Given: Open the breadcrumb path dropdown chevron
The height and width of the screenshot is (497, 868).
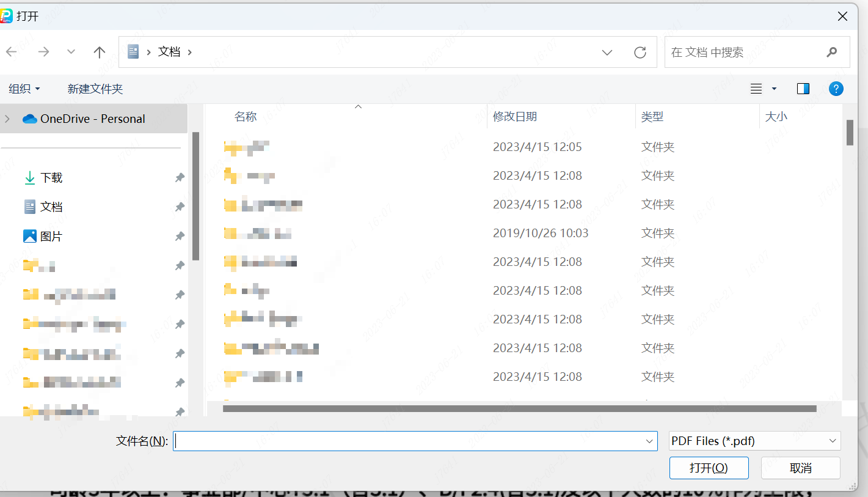Looking at the screenshot, I should point(607,52).
